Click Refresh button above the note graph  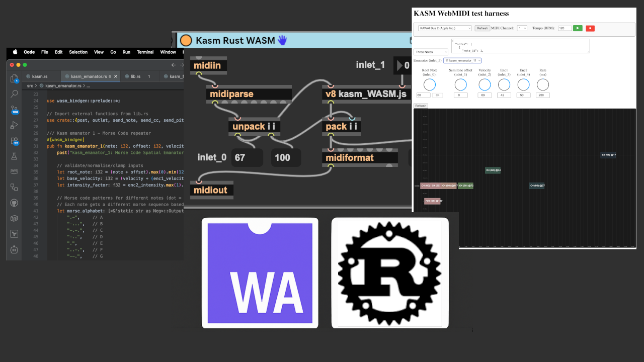click(420, 106)
